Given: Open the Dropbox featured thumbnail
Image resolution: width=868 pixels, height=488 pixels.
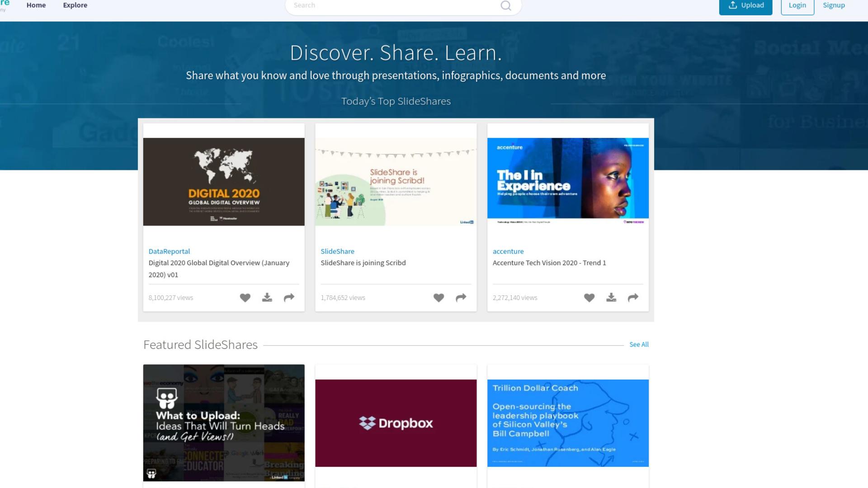Looking at the screenshot, I should pyautogui.click(x=396, y=423).
